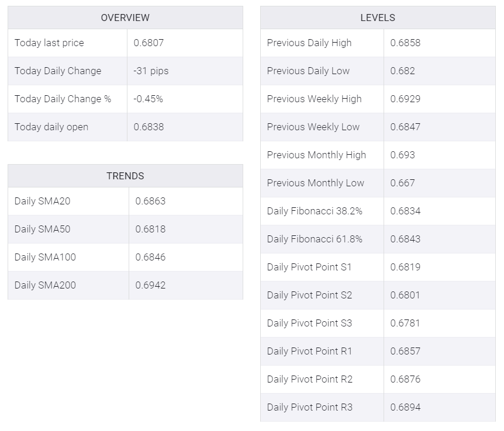This screenshot has height=431, width=504.
Task: Select the Daily Pivot Point R2 value
Action: click(x=405, y=379)
